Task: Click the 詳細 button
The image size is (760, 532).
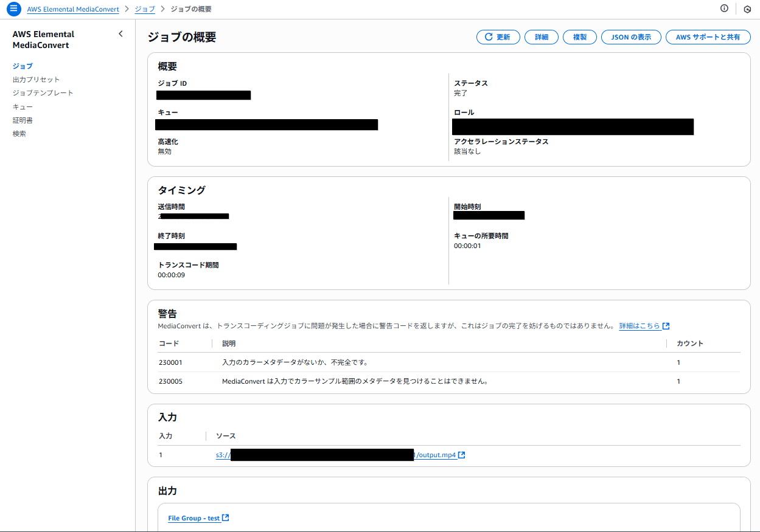Action: click(x=542, y=37)
